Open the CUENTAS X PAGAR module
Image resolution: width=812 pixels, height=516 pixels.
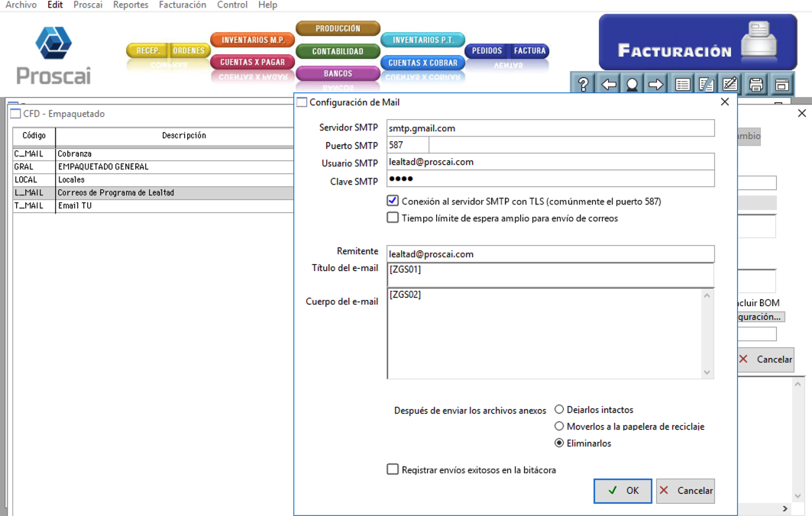(x=253, y=62)
